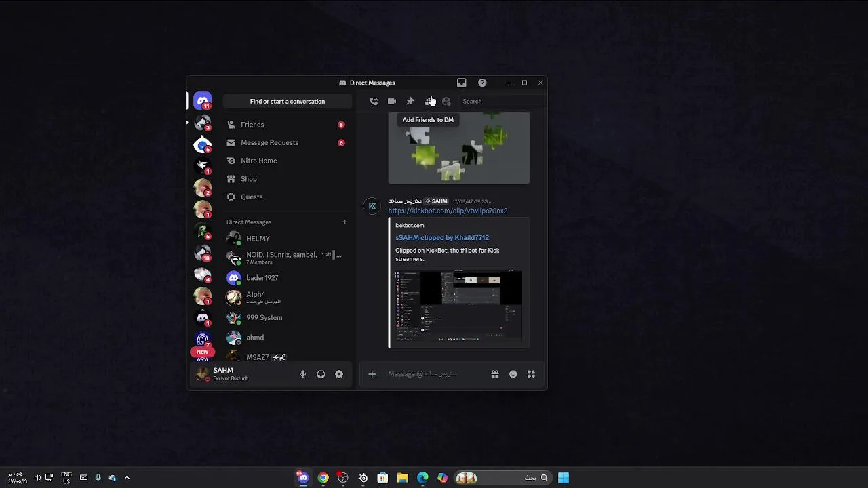Click the Add Friends to DM icon
The height and width of the screenshot is (488, 868).
click(x=429, y=101)
